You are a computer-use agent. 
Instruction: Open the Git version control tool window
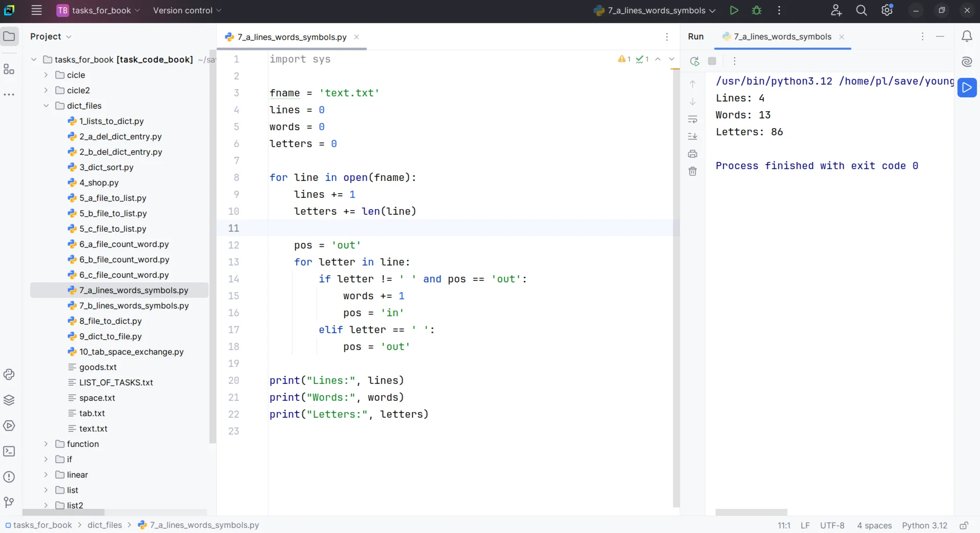point(9,502)
